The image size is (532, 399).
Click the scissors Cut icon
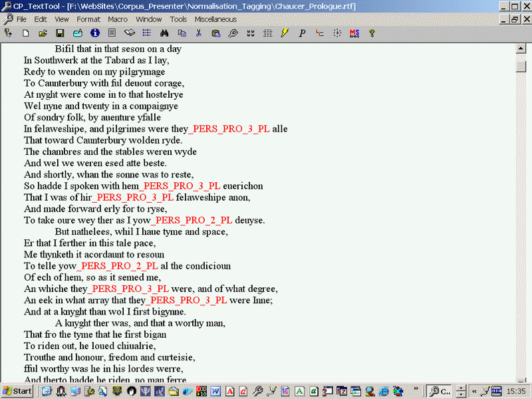tap(199, 33)
